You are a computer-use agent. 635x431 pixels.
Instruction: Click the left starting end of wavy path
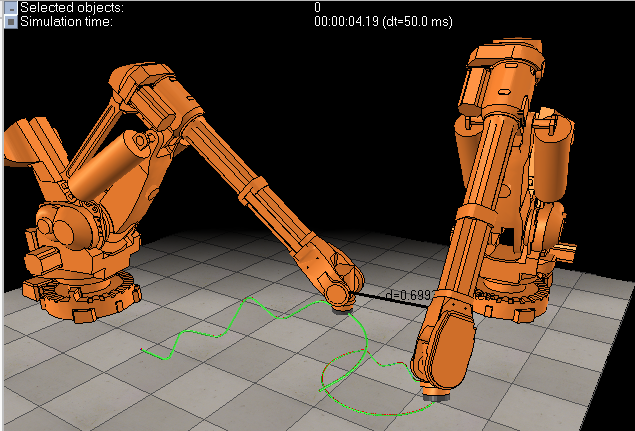coord(143,349)
